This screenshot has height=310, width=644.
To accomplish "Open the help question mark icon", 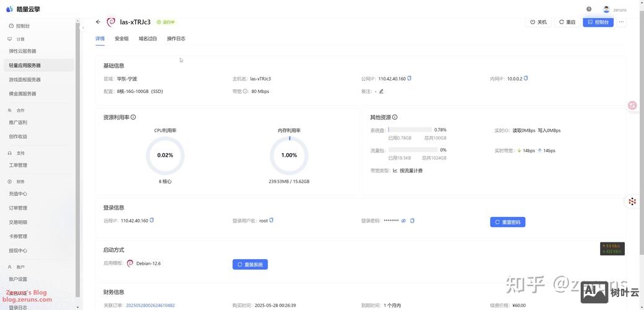I will (589, 9).
